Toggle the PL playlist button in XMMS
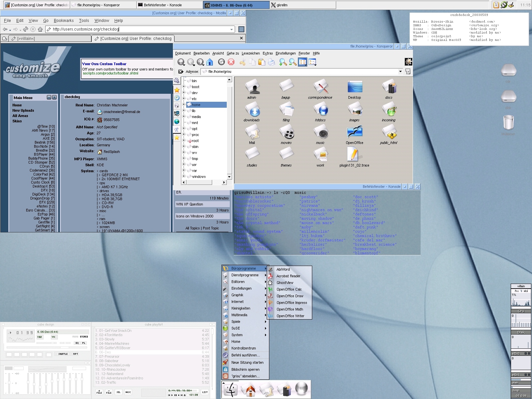Image resolution: width=532 pixels, height=399 pixels. pos(84,343)
